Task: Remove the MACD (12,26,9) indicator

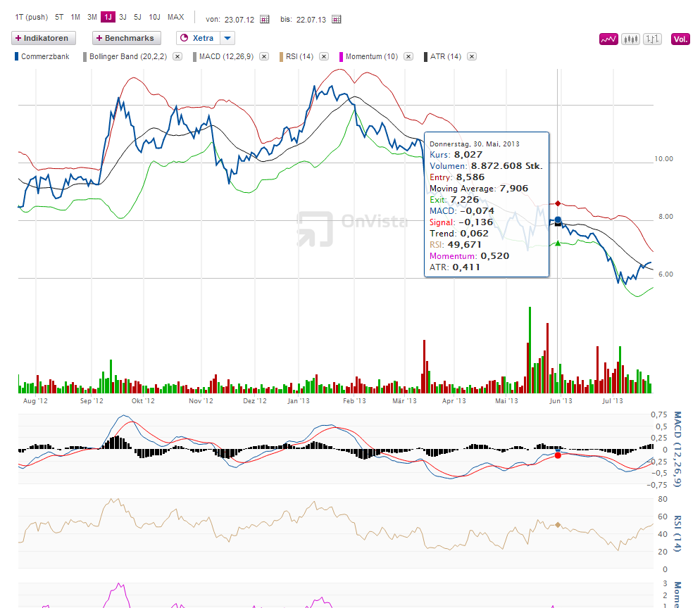Action: [264, 57]
